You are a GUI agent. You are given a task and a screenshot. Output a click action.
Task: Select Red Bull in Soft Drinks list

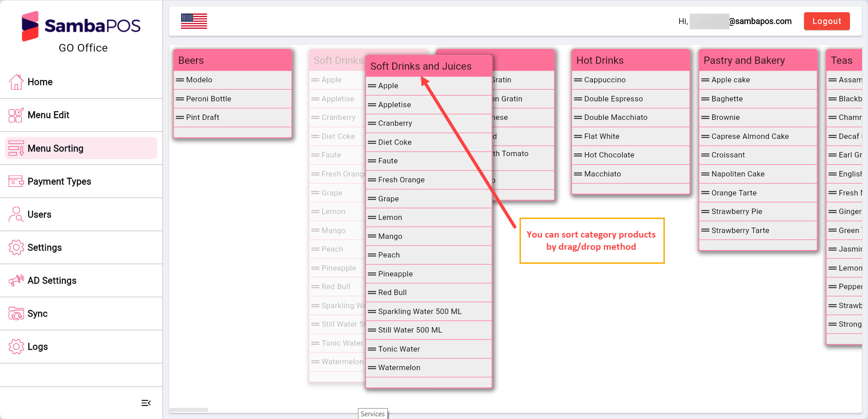tap(392, 293)
